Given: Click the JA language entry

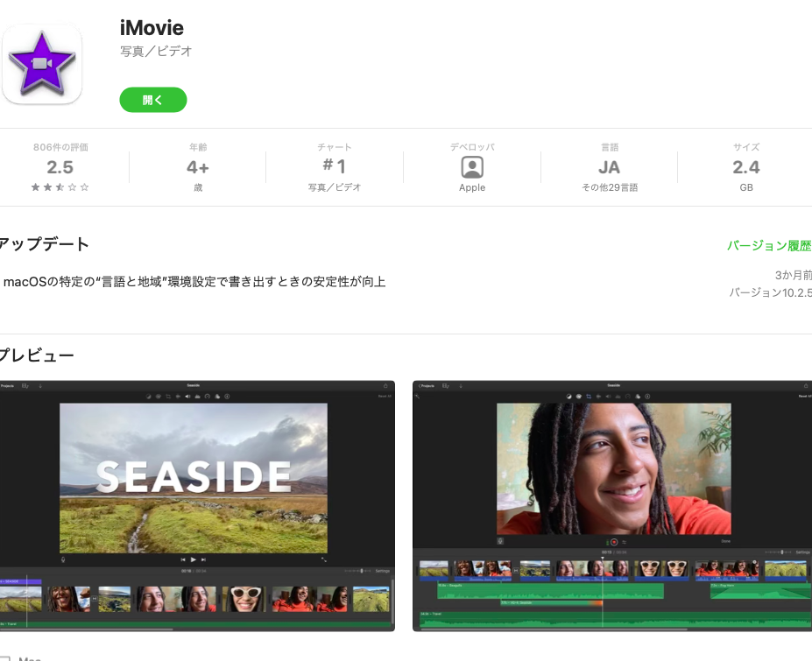Looking at the screenshot, I should coord(609,167).
